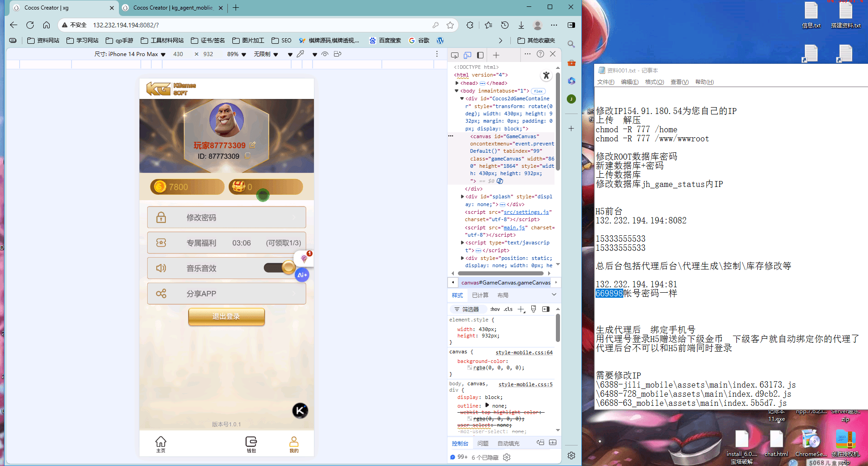Expand the outline property triangle
868x466 pixels.
coord(487,405)
